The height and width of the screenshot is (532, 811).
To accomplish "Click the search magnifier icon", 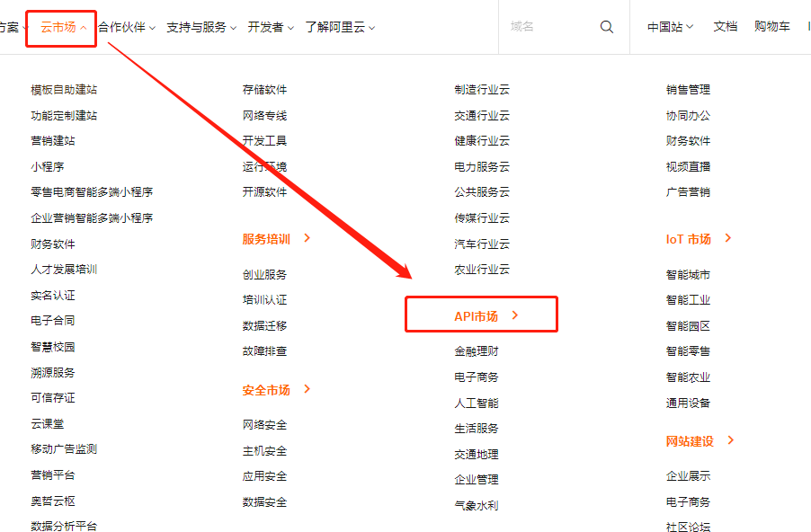I will click(606, 27).
